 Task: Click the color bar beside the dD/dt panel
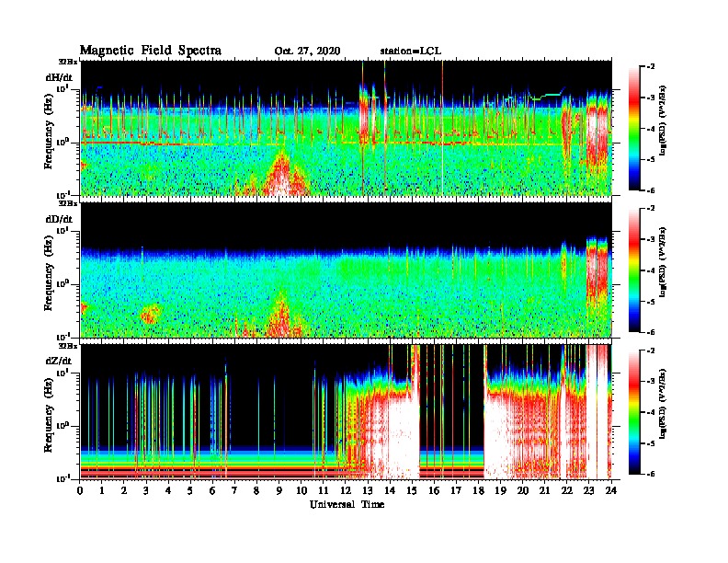point(634,270)
